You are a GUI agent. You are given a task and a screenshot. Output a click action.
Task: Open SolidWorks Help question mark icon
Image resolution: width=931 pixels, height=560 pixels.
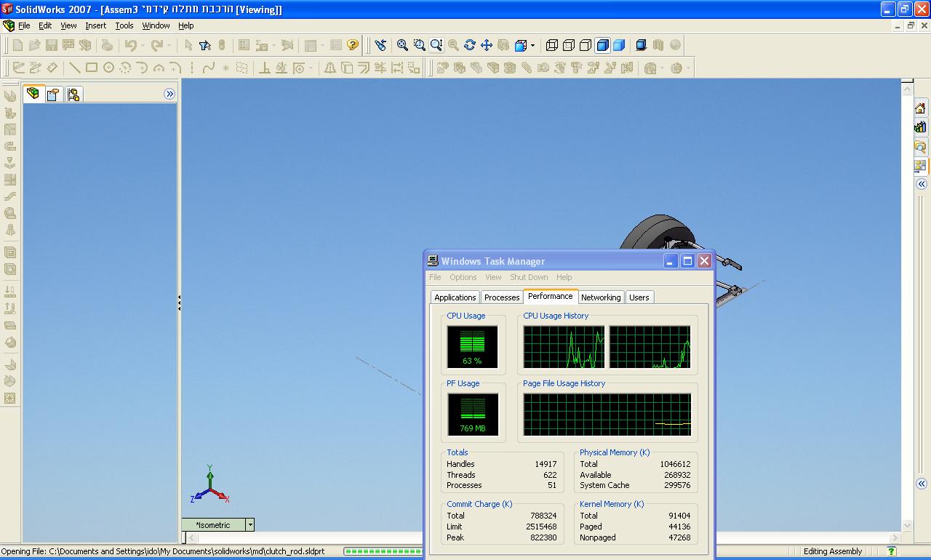tap(353, 45)
